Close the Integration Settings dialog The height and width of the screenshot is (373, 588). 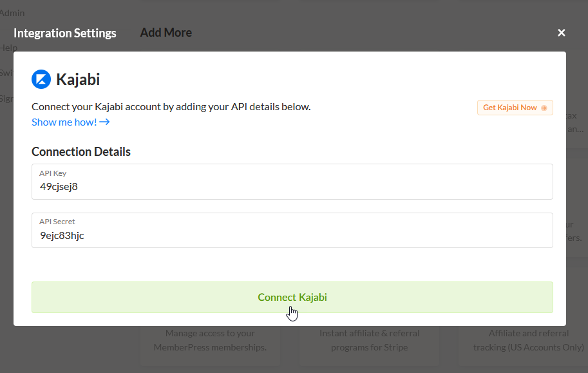(561, 33)
